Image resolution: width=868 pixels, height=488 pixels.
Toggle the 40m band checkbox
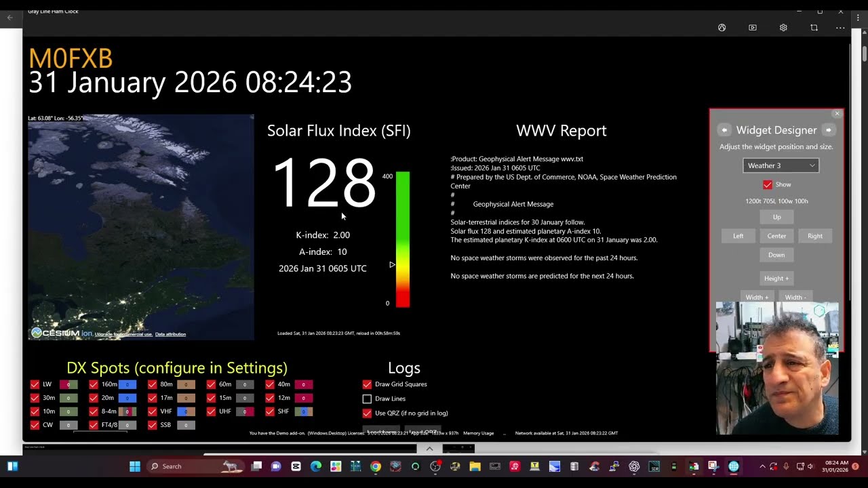click(270, 384)
